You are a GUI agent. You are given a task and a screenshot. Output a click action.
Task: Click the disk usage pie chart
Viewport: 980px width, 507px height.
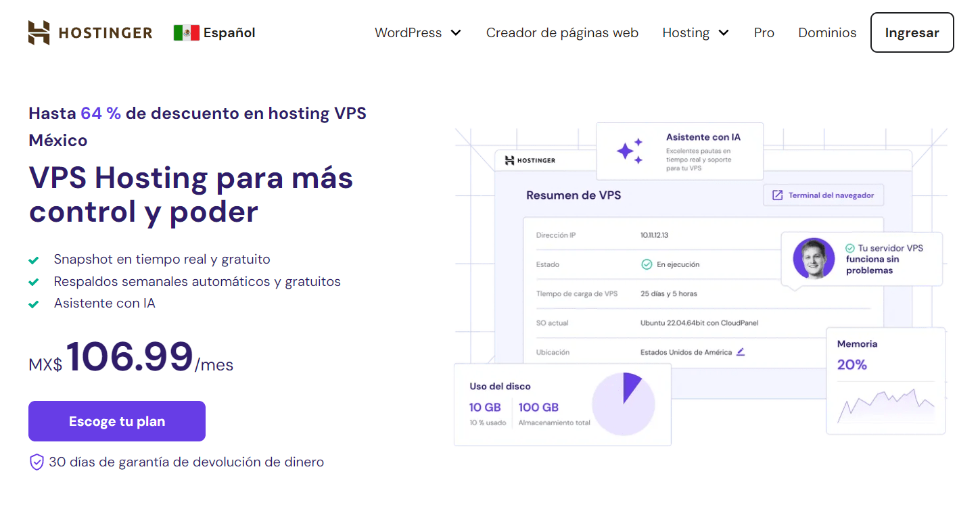624,404
